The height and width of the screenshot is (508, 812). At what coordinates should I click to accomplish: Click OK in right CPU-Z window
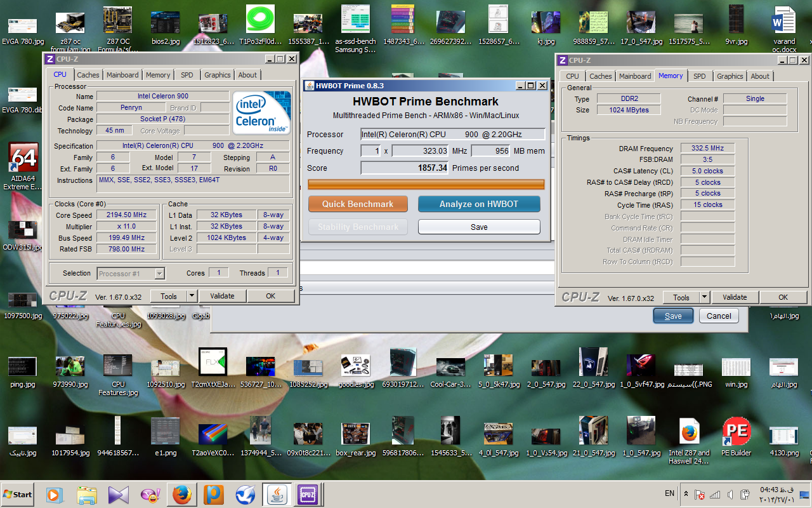click(x=783, y=297)
